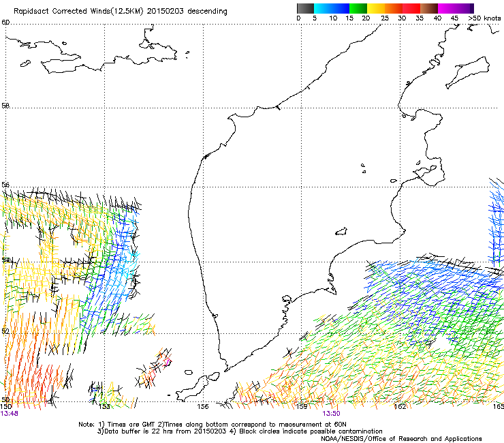
Task: Click the latitude label 56
Action: tap(5, 185)
